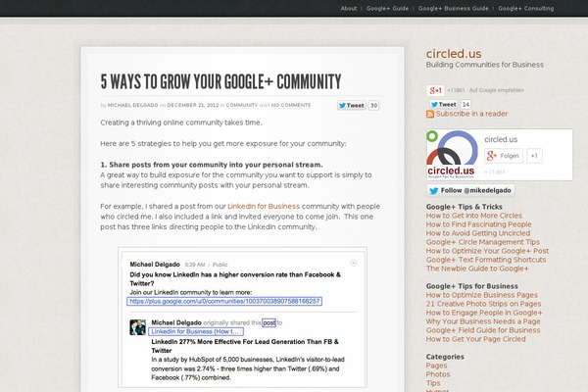Image resolution: width=588 pixels, height=392 pixels.
Task: Open the Pages category
Action: click(x=436, y=366)
